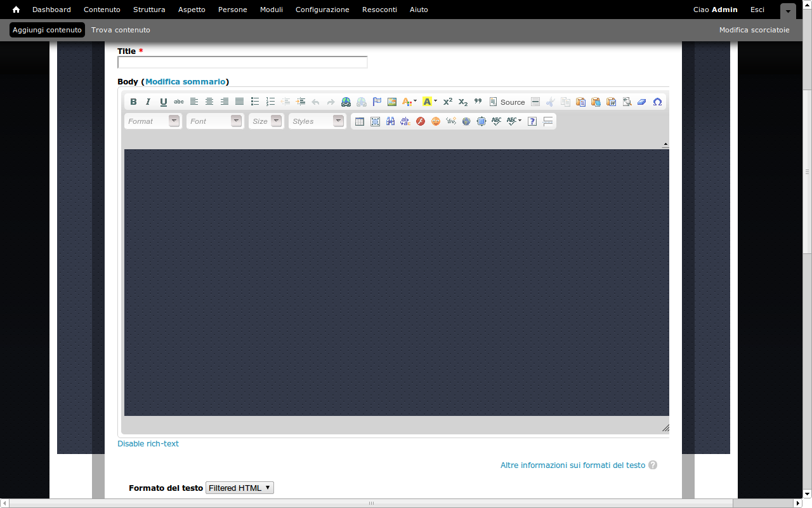Click the underline icon
Screen dimensions: 812x508
click(164, 102)
